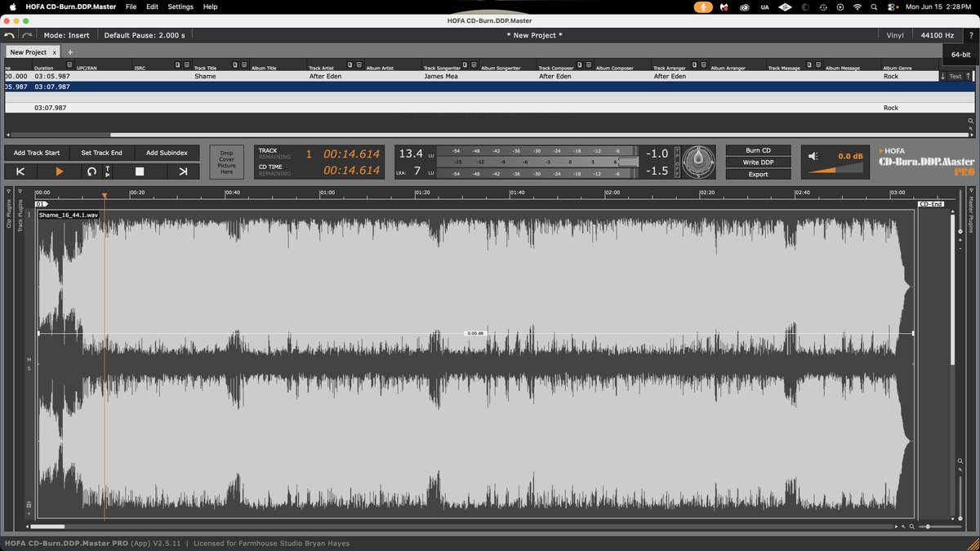Click the stereo correlation goniometer display
Screen dimensions: 980x551
tap(698, 162)
